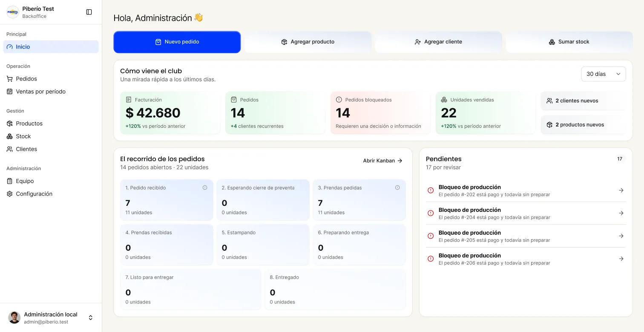Viewport: 644px width, 332px height.
Task: Click the admin user avatar
Action: [x=14, y=318]
